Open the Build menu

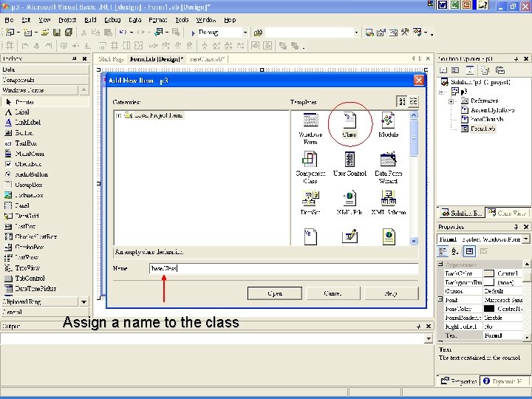pyautogui.click(x=90, y=20)
